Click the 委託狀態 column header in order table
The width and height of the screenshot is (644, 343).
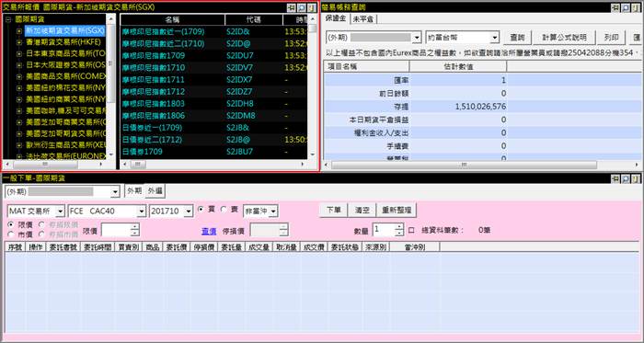345,247
